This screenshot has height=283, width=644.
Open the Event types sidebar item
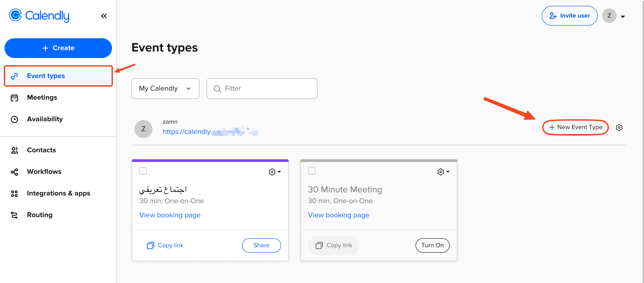click(58, 76)
